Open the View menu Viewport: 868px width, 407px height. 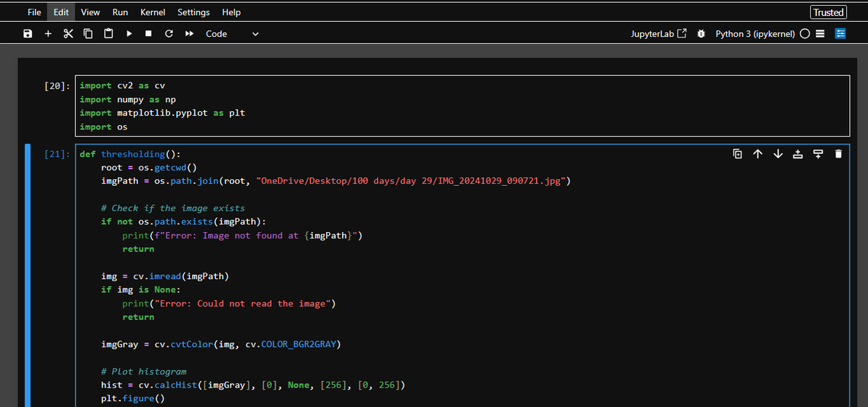90,12
